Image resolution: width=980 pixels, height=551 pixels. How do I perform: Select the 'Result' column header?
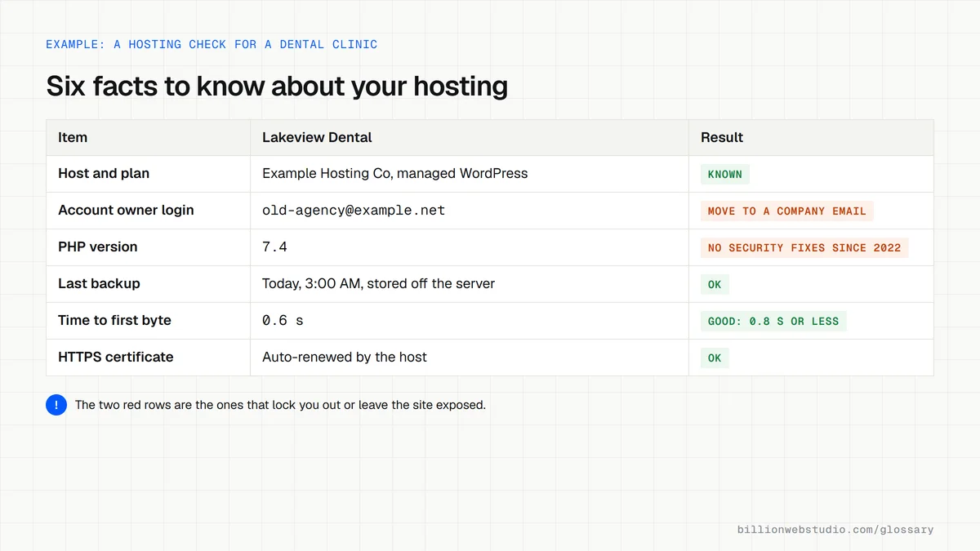(x=722, y=137)
